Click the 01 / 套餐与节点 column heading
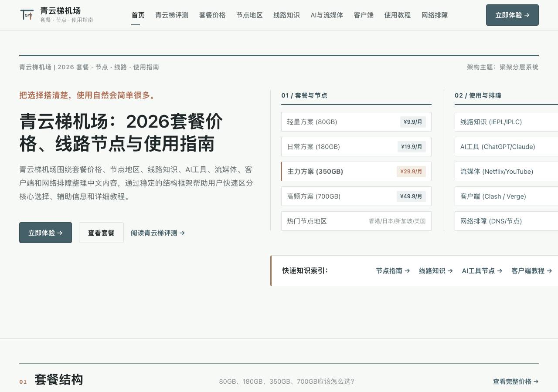Screen dimensions: 558x392 (304, 95)
